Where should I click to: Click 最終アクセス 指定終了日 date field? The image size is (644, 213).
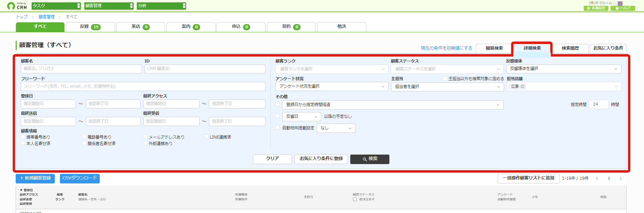(x=237, y=104)
